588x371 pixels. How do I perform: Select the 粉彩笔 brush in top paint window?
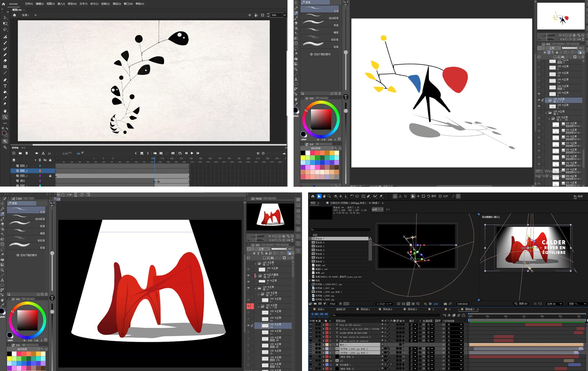click(320, 38)
